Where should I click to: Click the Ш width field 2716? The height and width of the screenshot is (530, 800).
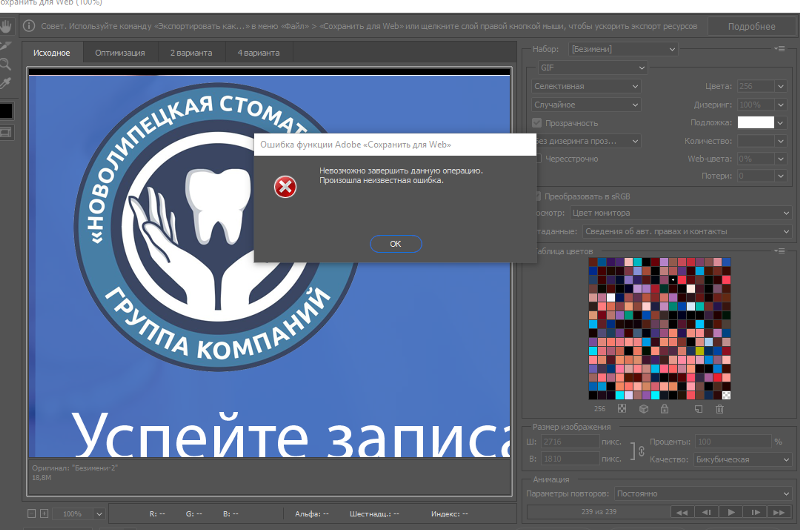click(x=570, y=442)
